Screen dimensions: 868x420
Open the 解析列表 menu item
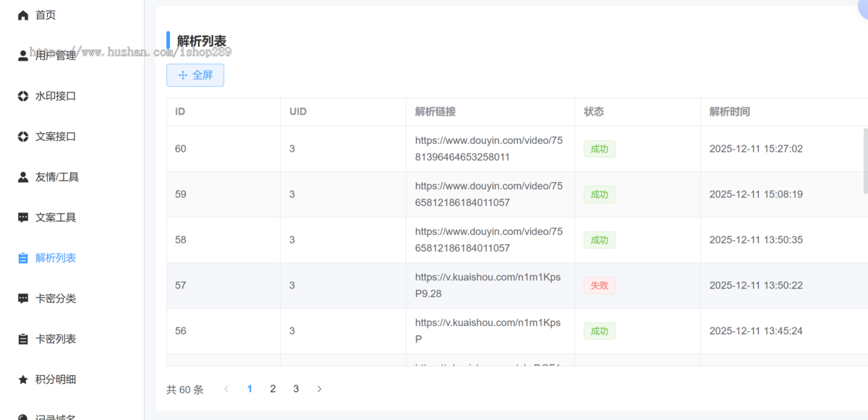(56, 258)
